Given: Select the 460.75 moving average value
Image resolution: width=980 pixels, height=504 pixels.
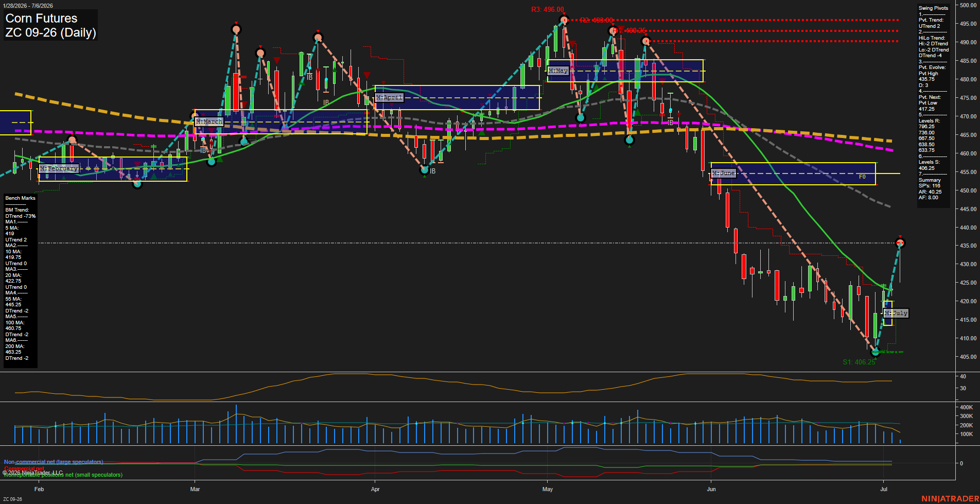Looking at the screenshot, I should 13,328.
